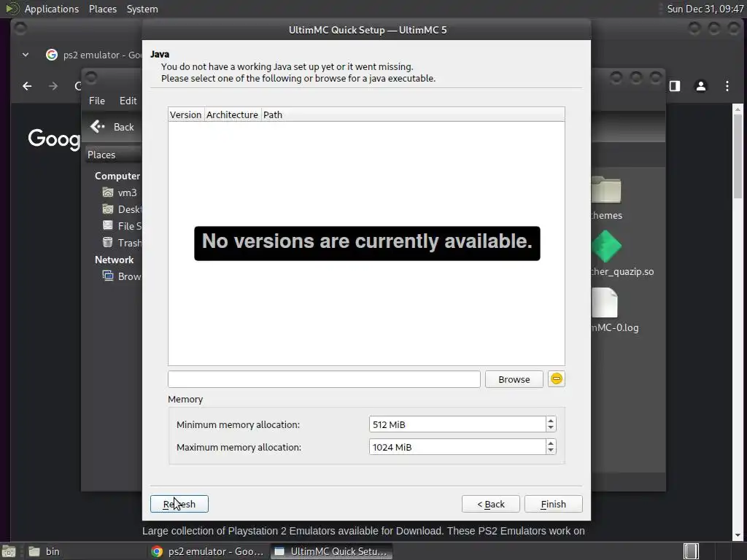The width and height of the screenshot is (747, 560).
Task: Decrease maximum memory allocation value
Action: tap(551, 451)
